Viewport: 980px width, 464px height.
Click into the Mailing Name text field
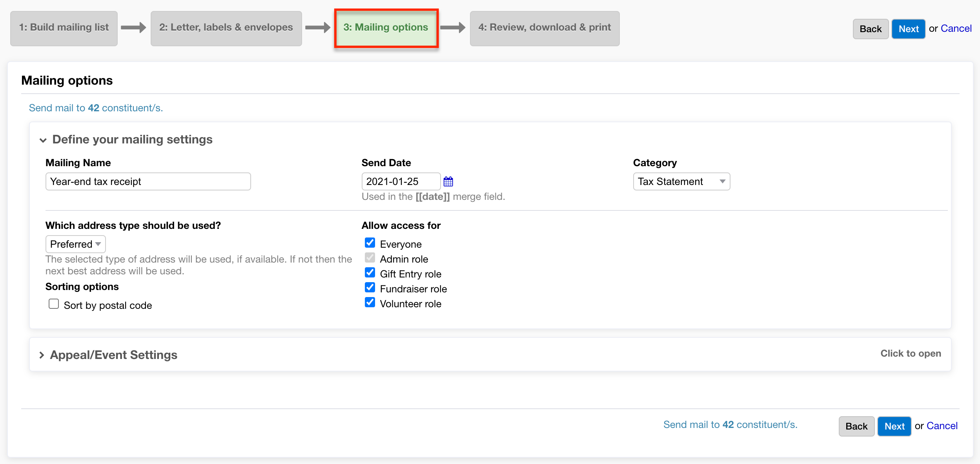pos(148,181)
